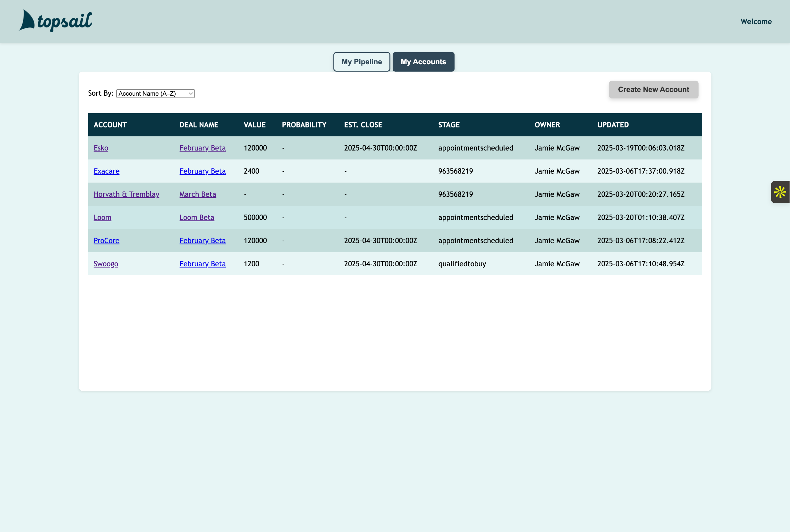Open the Loom account link
This screenshot has height=532, width=790.
tap(102, 218)
